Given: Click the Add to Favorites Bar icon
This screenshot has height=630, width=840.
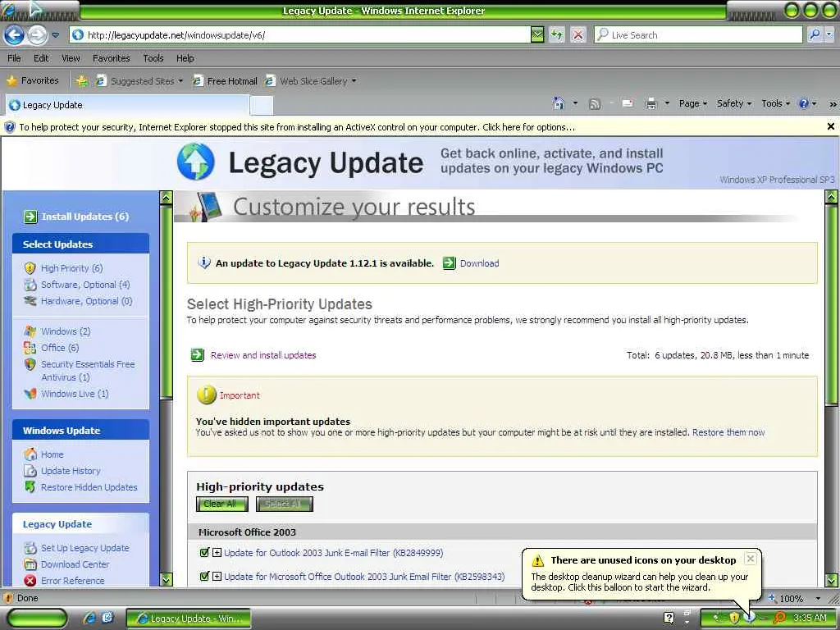Looking at the screenshot, I should tap(81, 81).
